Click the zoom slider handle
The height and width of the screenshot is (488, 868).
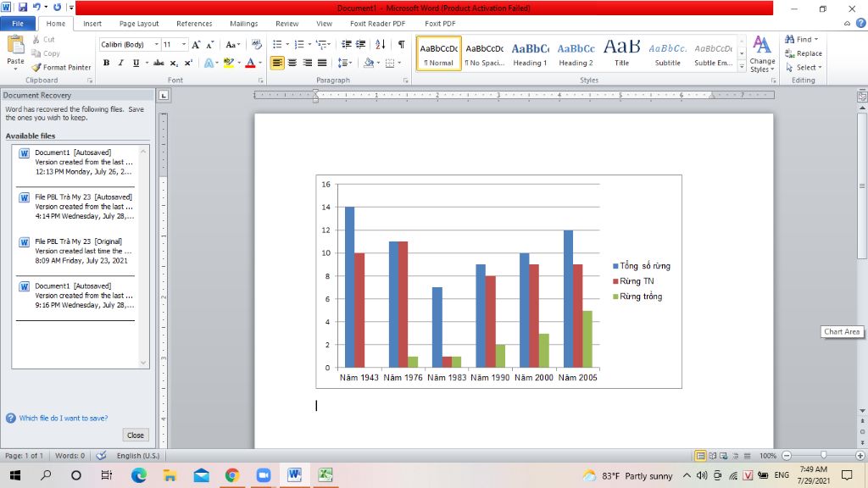(x=824, y=455)
